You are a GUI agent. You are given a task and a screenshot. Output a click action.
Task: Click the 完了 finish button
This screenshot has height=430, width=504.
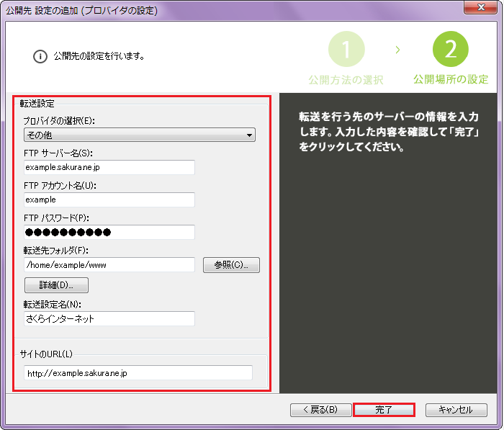tap(384, 410)
